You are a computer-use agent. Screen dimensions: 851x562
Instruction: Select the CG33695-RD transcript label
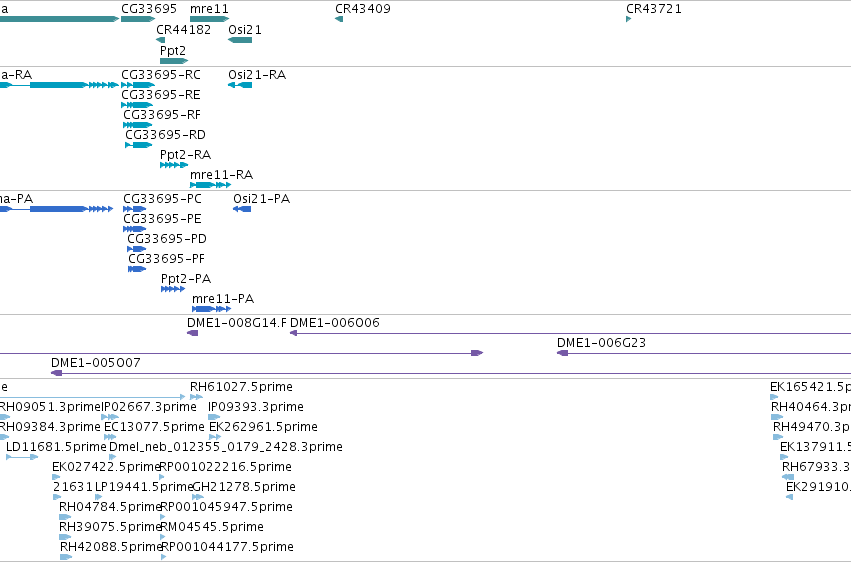(166, 135)
